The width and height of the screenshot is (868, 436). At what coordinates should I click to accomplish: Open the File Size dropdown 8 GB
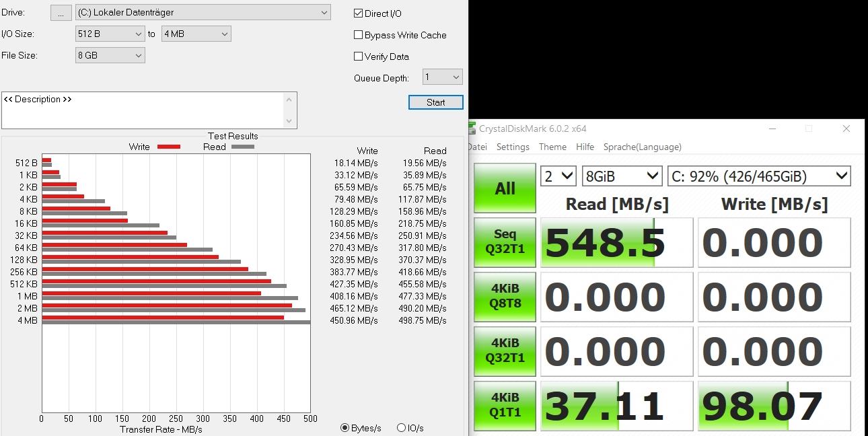point(110,55)
